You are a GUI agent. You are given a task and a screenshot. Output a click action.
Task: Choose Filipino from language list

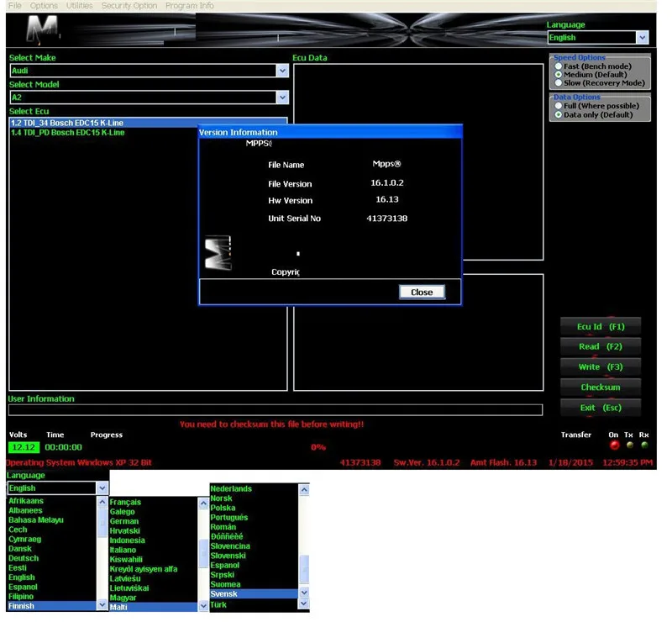click(x=21, y=597)
